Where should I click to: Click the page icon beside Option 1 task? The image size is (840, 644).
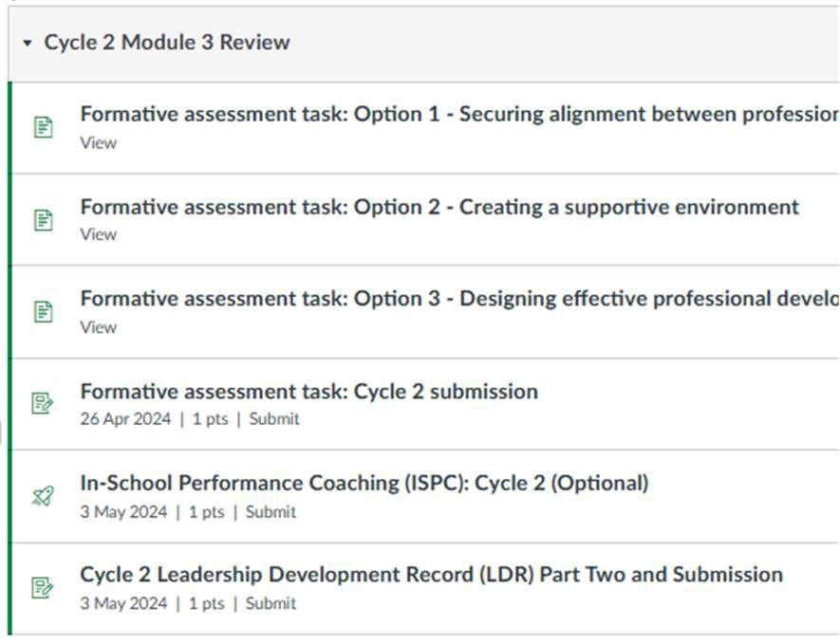[43, 126]
